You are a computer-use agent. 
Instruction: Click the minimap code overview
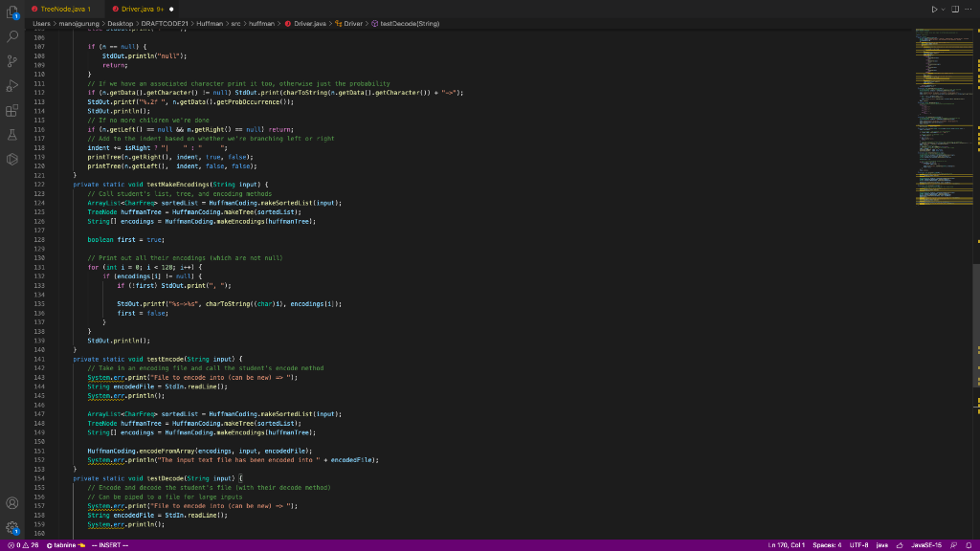tap(944, 117)
